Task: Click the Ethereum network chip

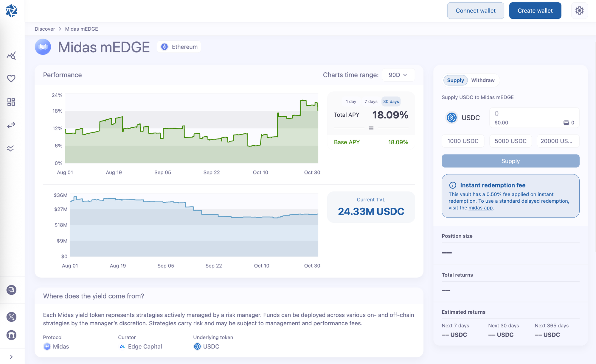Action: (179, 47)
